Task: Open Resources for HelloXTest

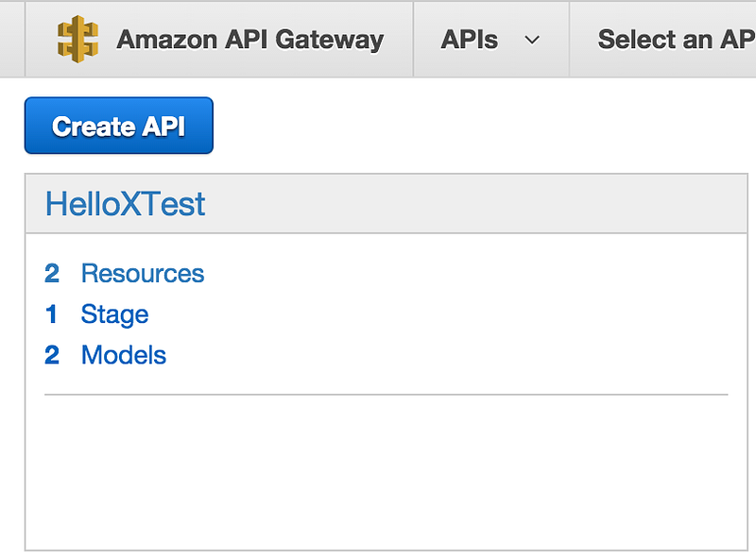Action: point(143,273)
